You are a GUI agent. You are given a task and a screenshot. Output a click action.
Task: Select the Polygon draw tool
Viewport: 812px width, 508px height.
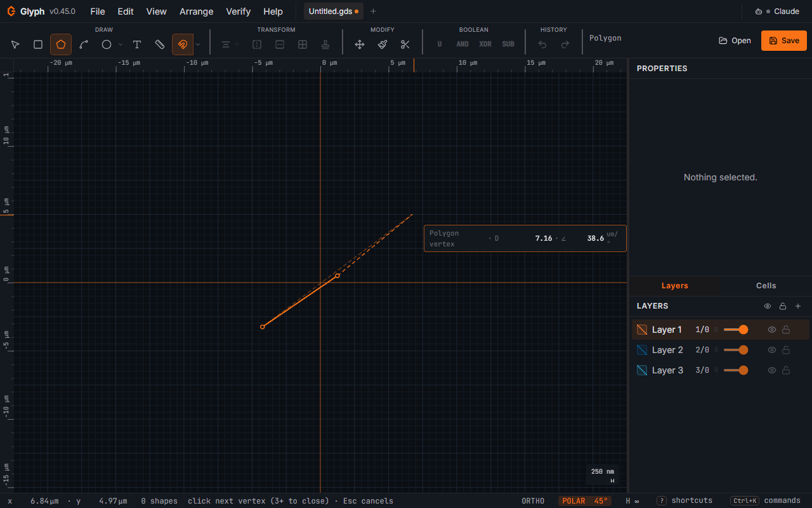pos(61,44)
